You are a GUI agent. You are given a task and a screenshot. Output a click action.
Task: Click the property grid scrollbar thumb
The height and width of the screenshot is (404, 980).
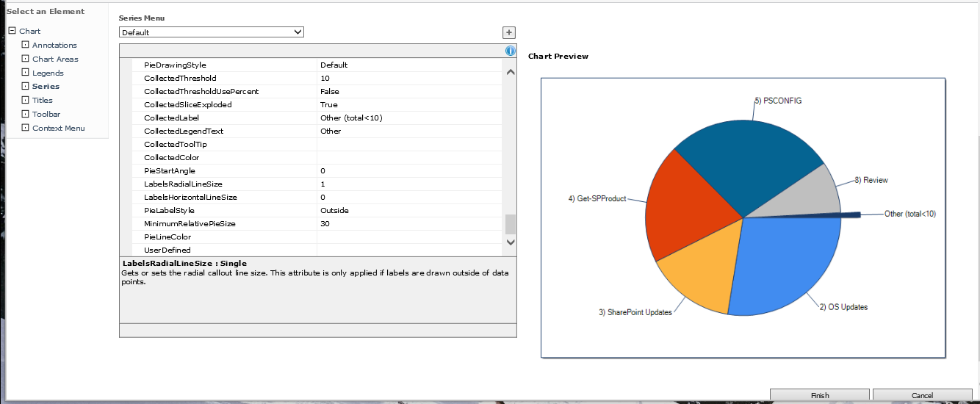(x=510, y=224)
